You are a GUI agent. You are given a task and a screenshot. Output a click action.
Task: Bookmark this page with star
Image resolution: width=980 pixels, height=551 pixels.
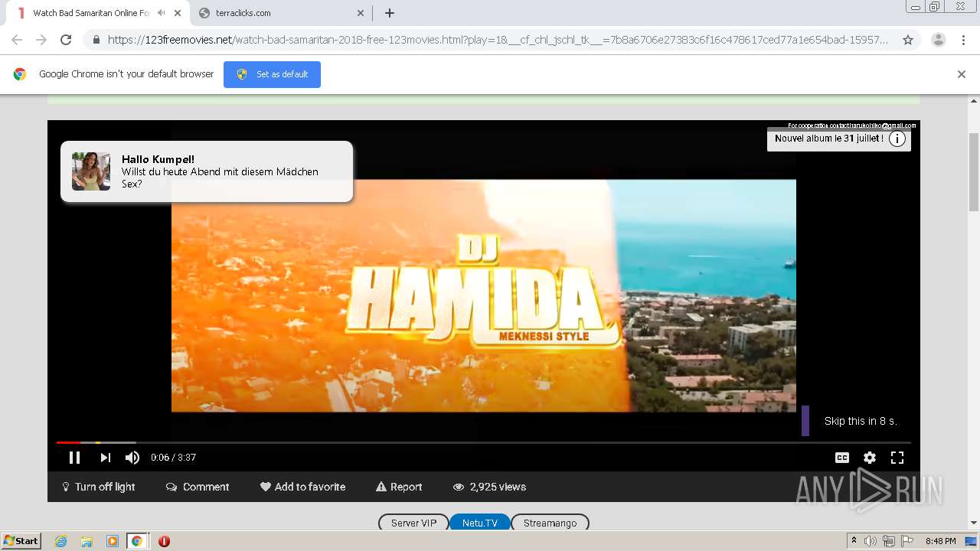coord(908,40)
